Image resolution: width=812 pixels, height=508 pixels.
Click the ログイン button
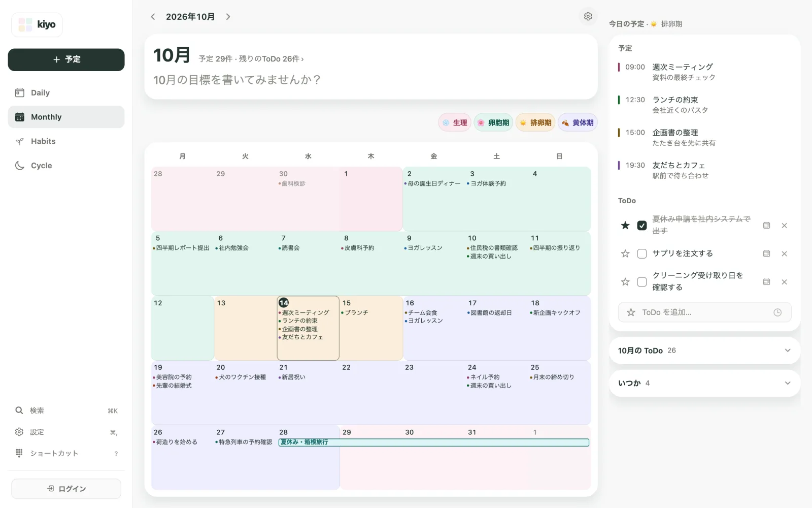tap(66, 489)
